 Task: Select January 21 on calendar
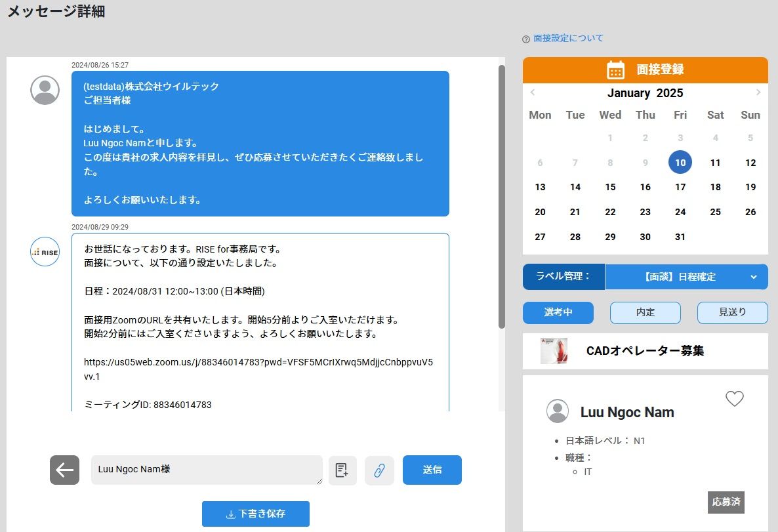(x=575, y=212)
